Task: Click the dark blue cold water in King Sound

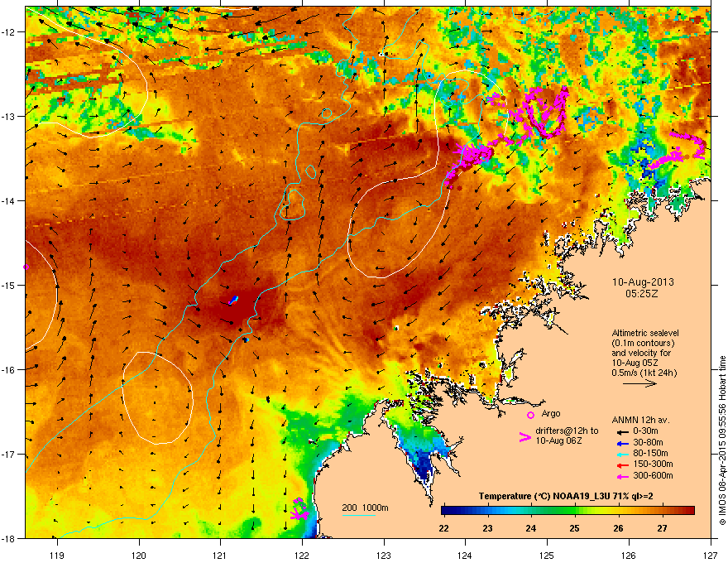Action: [424, 465]
